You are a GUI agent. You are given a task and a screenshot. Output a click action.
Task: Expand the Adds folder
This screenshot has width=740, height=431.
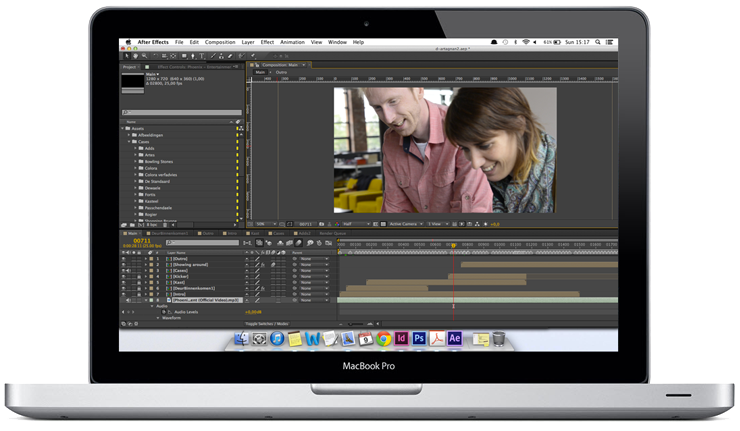click(135, 148)
